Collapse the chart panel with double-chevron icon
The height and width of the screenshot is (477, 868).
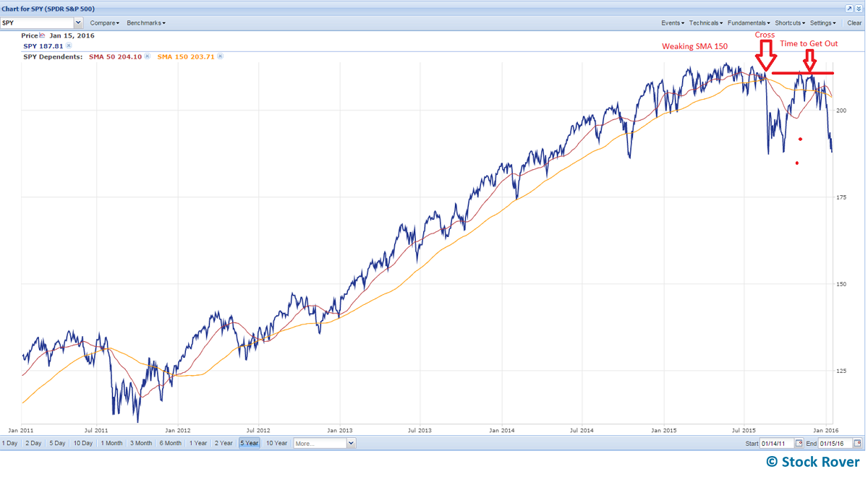click(859, 8)
